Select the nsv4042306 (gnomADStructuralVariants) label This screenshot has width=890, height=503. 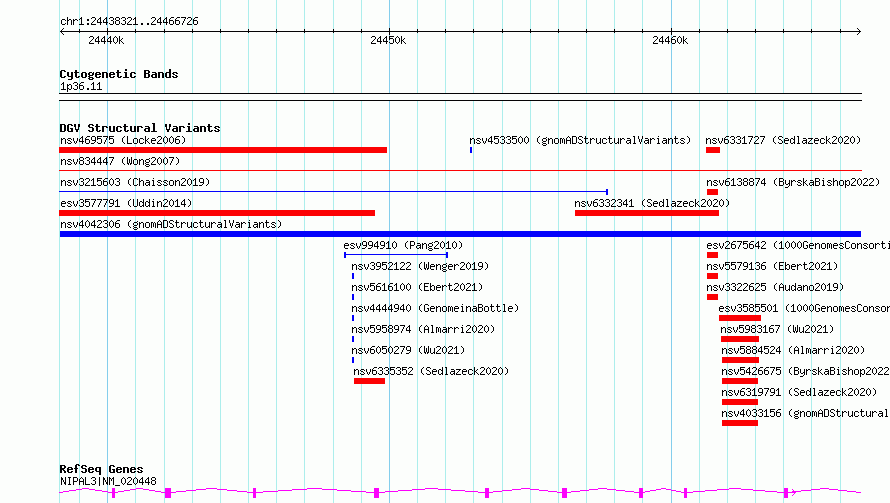171,224
